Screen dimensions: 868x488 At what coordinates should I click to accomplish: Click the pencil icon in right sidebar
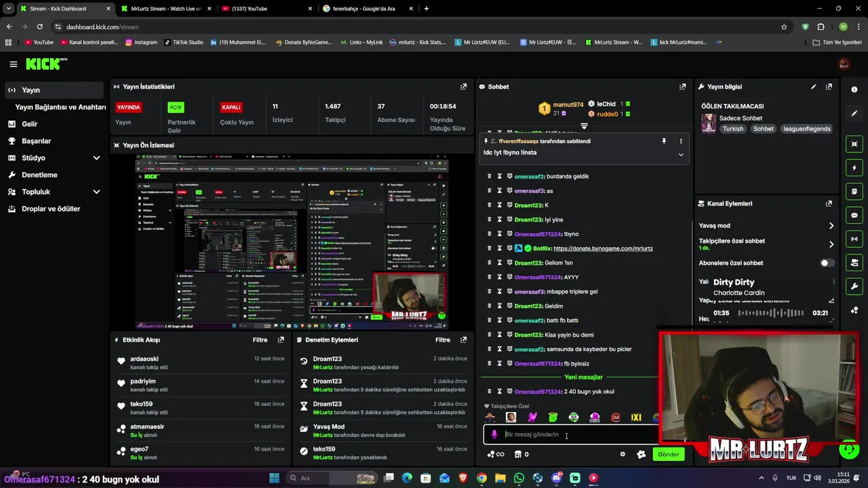point(854,113)
